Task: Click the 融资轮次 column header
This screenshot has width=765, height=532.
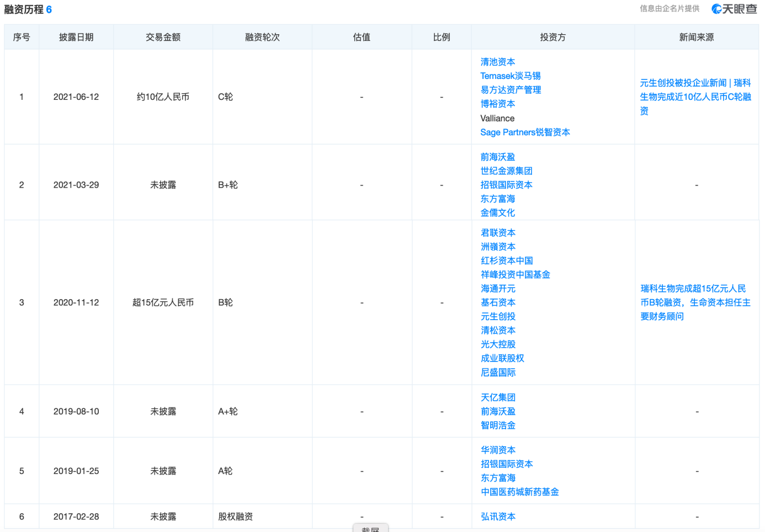Action: click(x=262, y=37)
